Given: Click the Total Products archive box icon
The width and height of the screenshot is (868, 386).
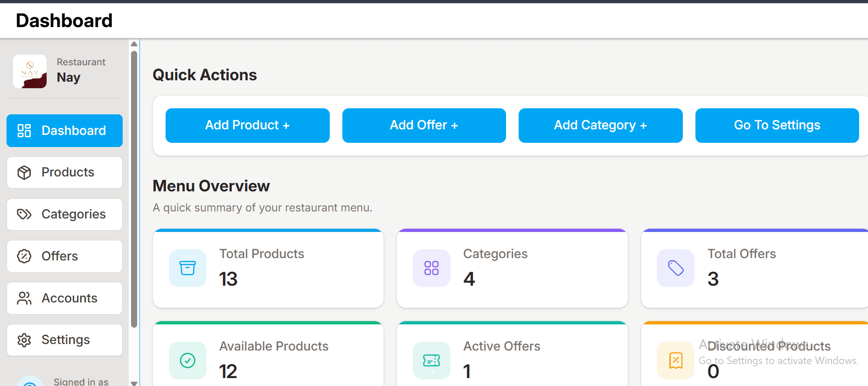Looking at the screenshot, I should (187, 268).
